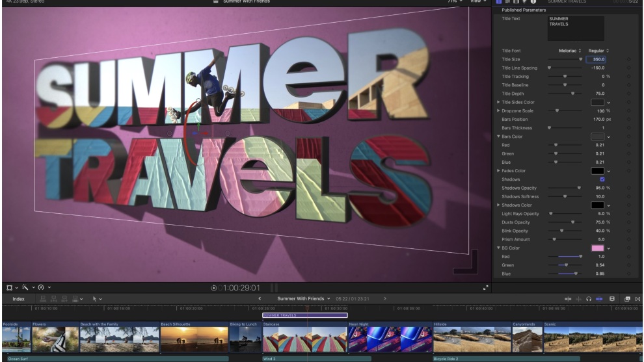Click the pink BG Color swatch
This screenshot has width=644, height=362.
[597, 248]
